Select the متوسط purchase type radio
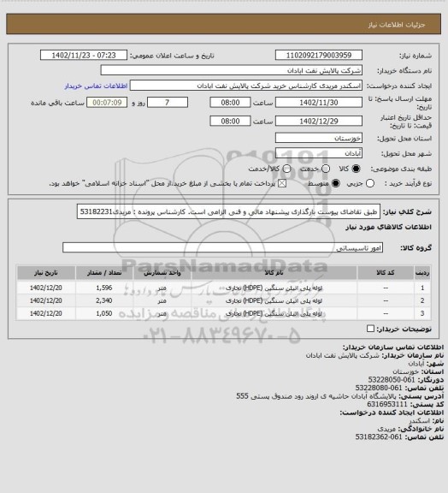This screenshot has height=493, width=448. (336, 184)
